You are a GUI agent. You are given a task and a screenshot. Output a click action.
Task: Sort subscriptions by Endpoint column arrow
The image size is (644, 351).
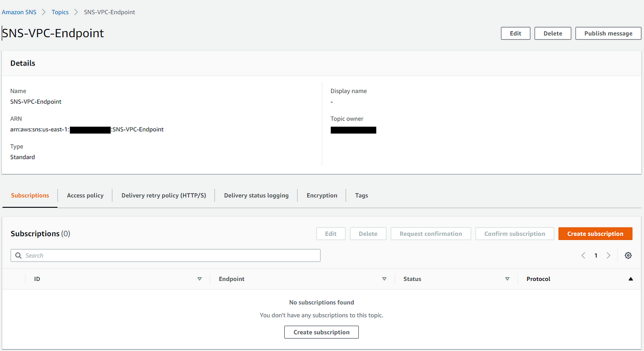pos(384,279)
